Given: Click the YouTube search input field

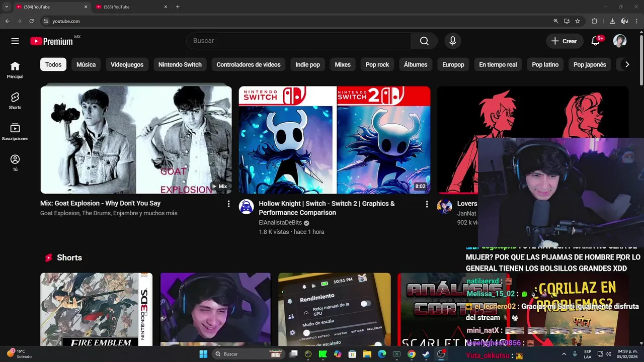Looking at the screenshot, I should tap(299, 41).
